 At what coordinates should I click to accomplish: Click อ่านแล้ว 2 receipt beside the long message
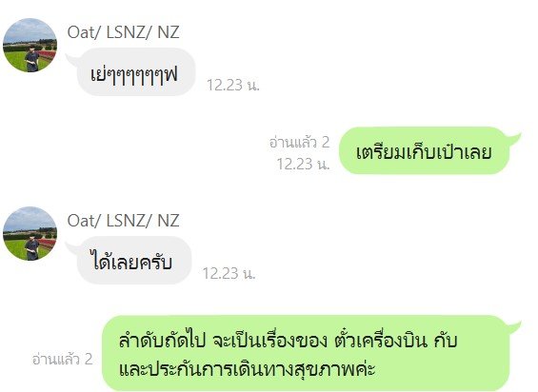tap(62, 359)
